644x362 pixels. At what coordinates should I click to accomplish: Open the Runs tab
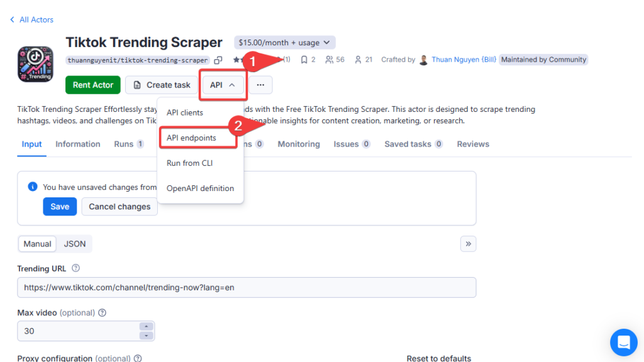point(128,144)
